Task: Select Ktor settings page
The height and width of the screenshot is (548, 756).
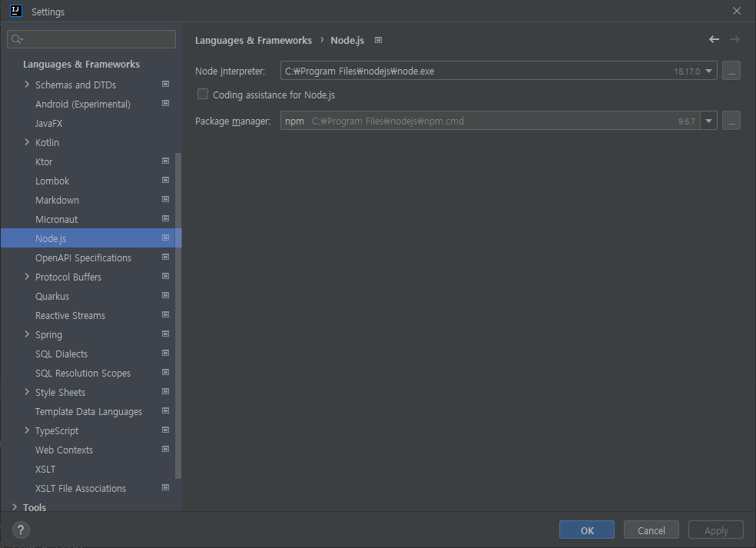Action: click(x=44, y=161)
